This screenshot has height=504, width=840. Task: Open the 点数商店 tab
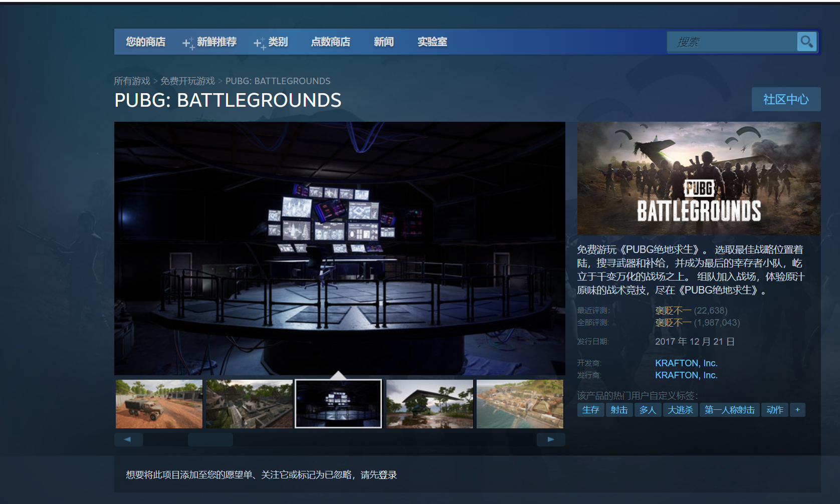330,42
